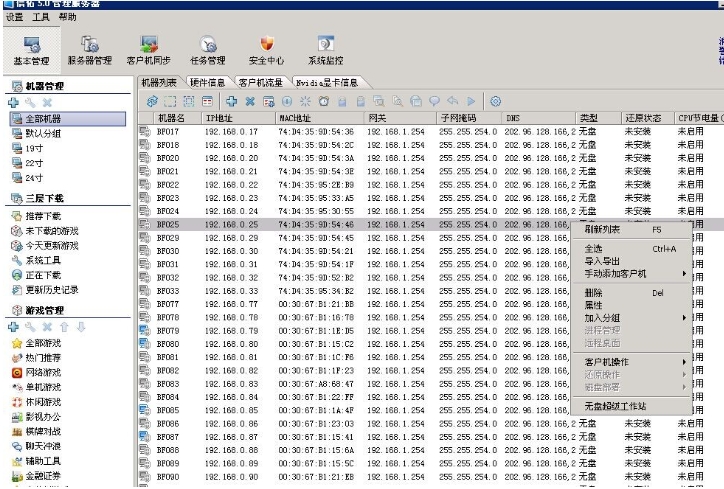Sort by the 子网掩码 column header

(x=469, y=118)
